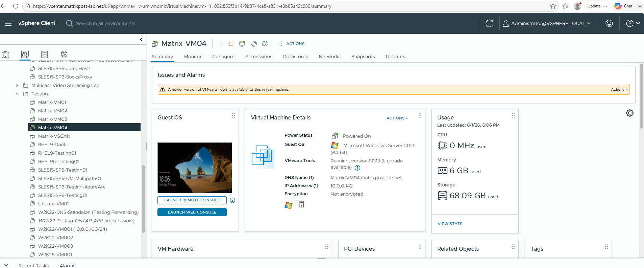This screenshot has width=644, height=268.
Task: Select Ubuntu-VM01 in the tree
Action: pos(53,204)
